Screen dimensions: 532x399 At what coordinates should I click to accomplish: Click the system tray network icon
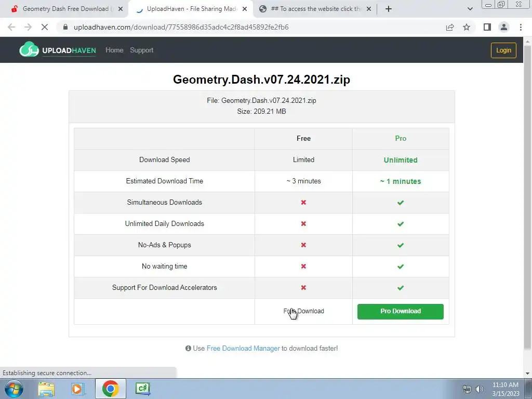(x=467, y=389)
